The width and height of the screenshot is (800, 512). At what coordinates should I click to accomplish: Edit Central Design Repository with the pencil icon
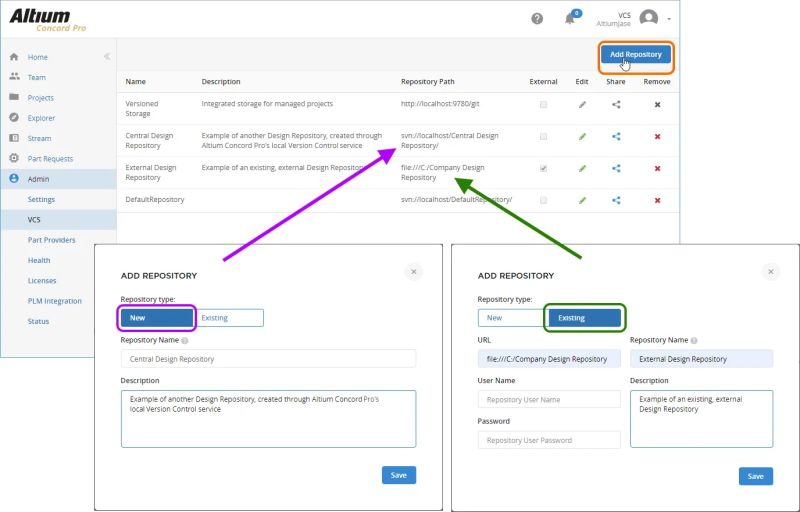click(x=582, y=137)
